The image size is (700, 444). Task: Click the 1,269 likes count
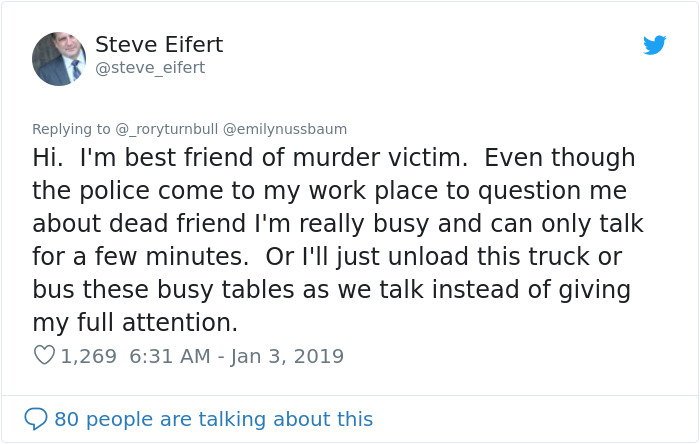tap(89, 355)
